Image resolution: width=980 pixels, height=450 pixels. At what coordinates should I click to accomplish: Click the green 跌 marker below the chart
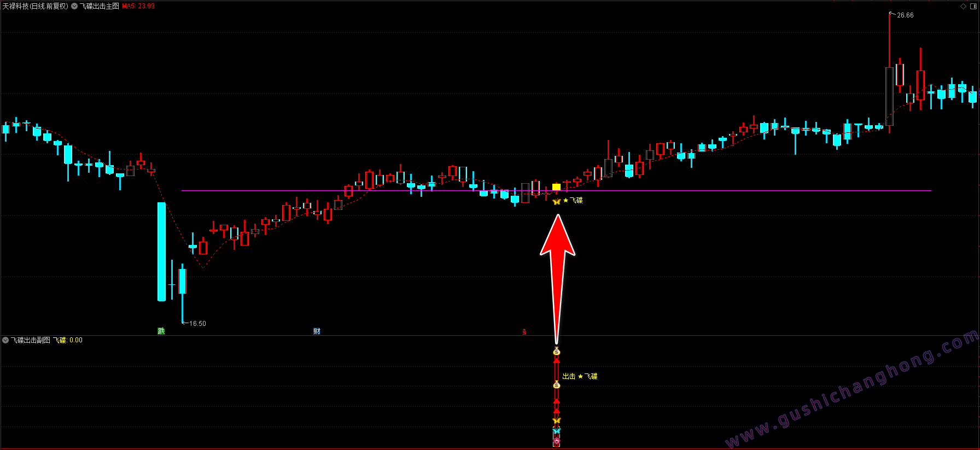(161, 331)
